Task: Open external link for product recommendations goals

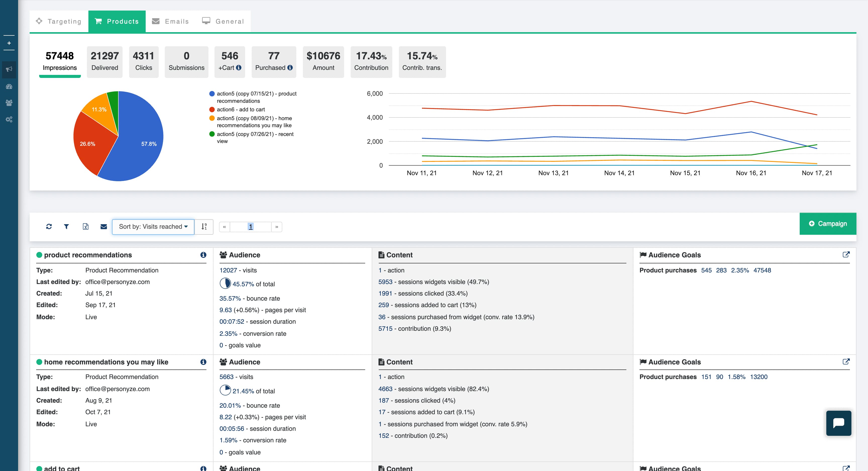Action: click(846, 255)
